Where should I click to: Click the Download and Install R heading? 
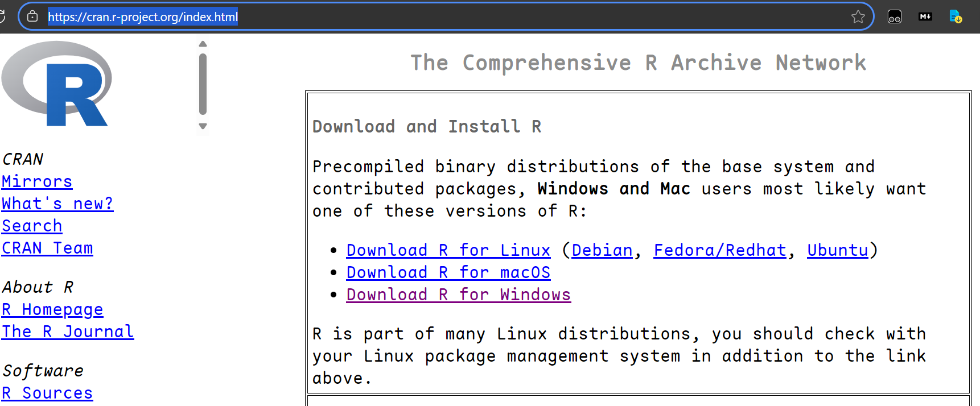point(427,126)
